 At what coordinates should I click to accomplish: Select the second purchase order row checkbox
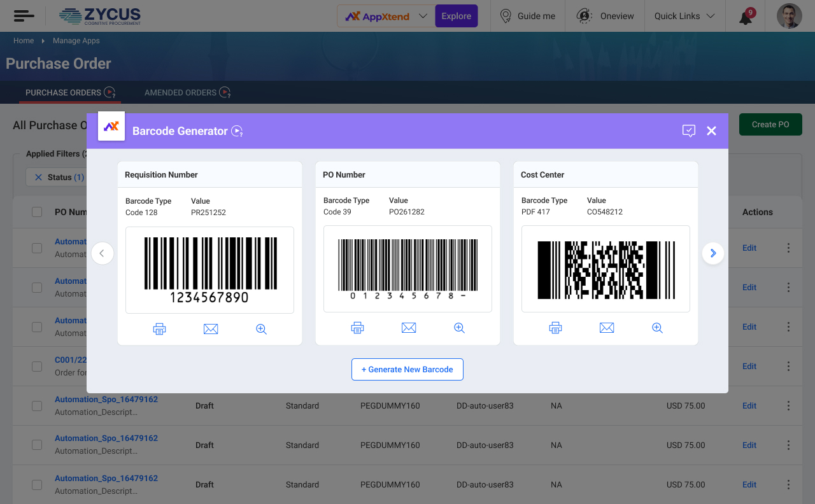click(x=37, y=288)
